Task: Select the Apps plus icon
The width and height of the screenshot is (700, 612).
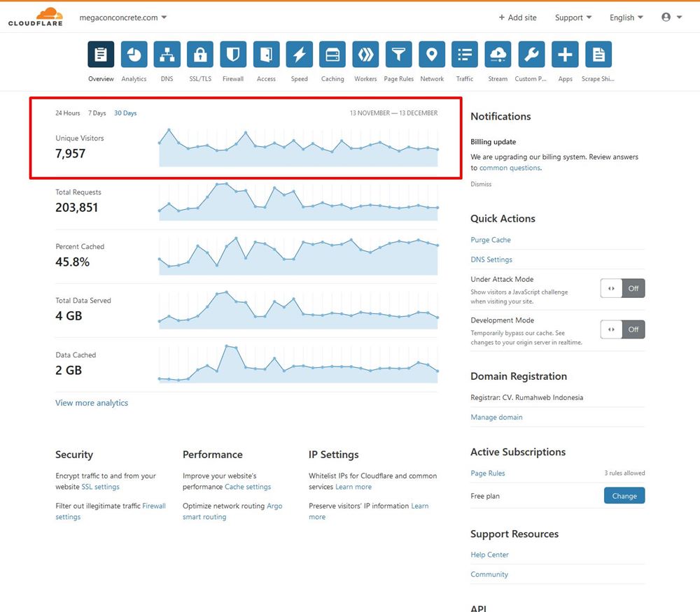Action: 565,54
